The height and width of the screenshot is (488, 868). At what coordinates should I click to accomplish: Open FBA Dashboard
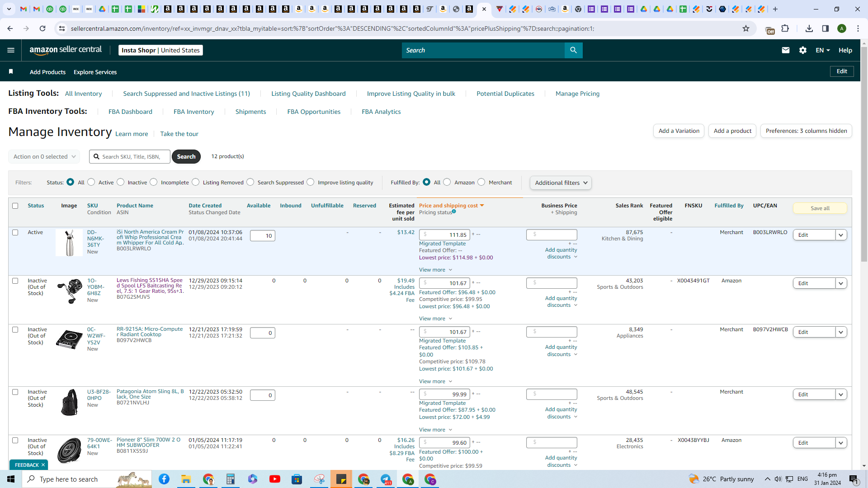130,112
